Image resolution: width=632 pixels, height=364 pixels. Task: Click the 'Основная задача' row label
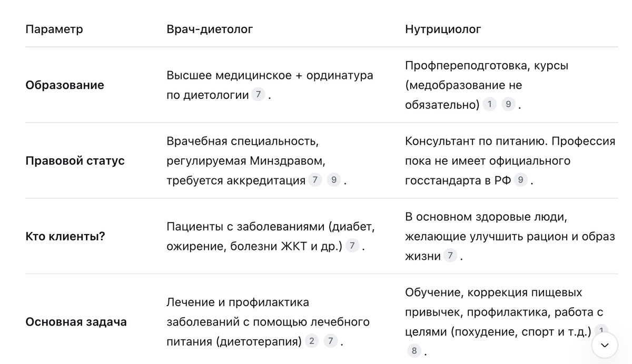point(76,321)
